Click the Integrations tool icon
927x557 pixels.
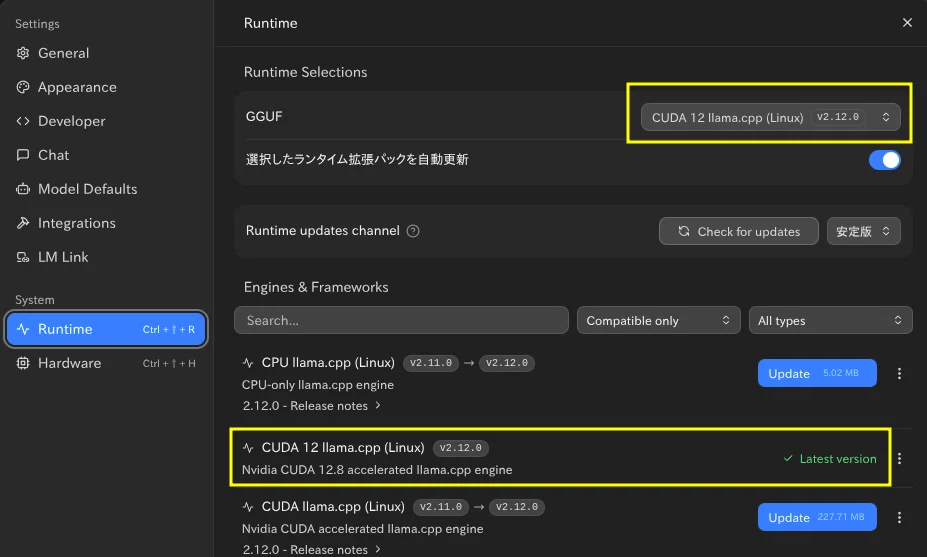23,223
